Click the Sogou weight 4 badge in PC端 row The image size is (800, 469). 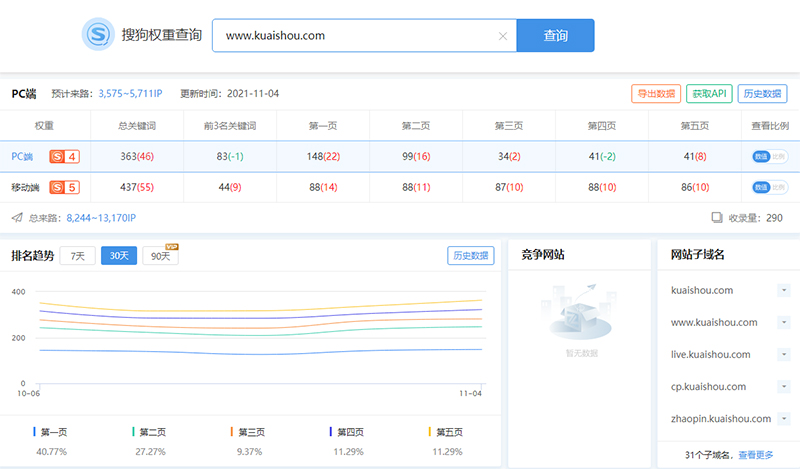pyautogui.click(x=64, y=157)
